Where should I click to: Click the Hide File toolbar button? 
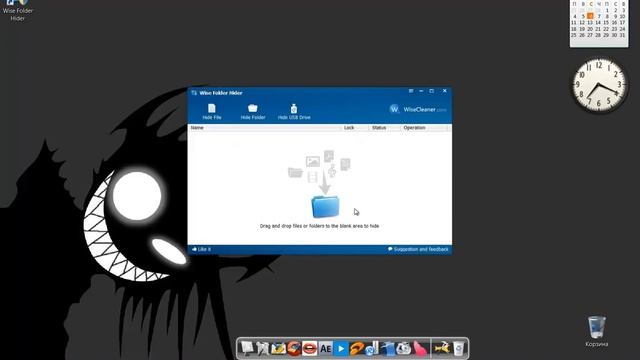(212, 111)
